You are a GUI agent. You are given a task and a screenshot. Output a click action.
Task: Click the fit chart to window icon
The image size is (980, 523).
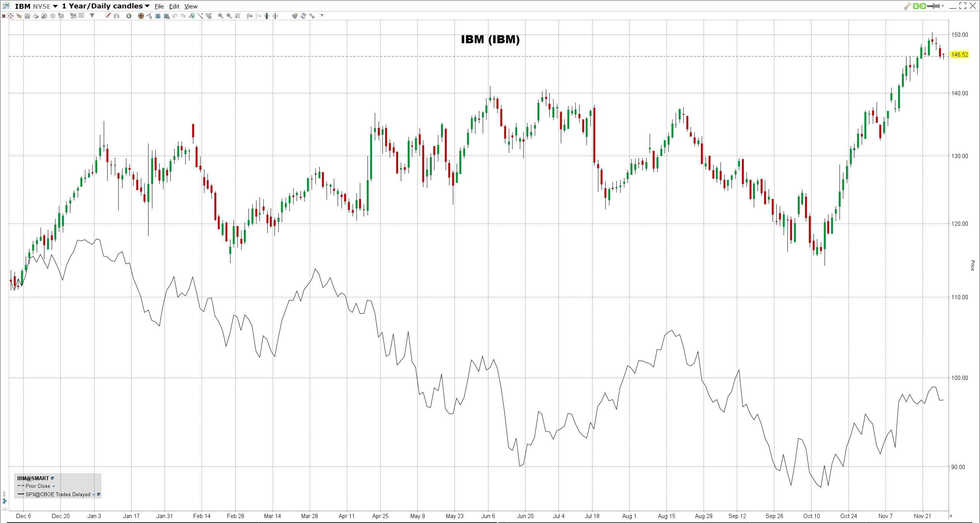[x=238, y=16]
